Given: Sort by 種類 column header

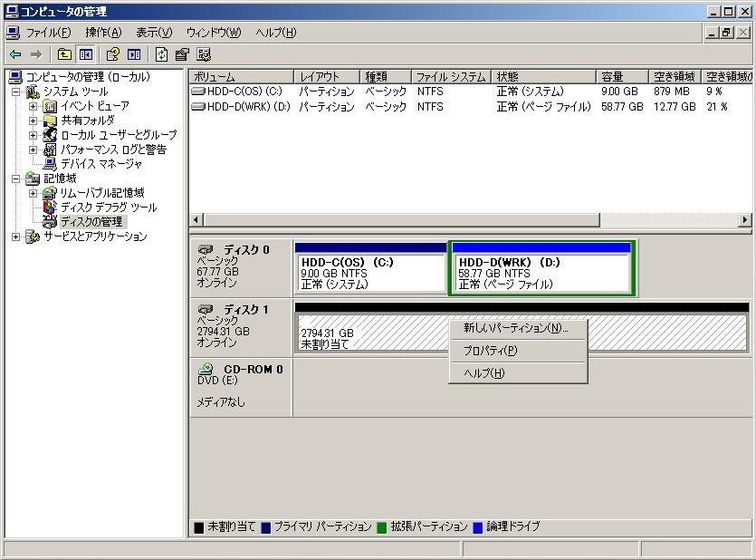Looking at the screenshot, I should (385, 77).
